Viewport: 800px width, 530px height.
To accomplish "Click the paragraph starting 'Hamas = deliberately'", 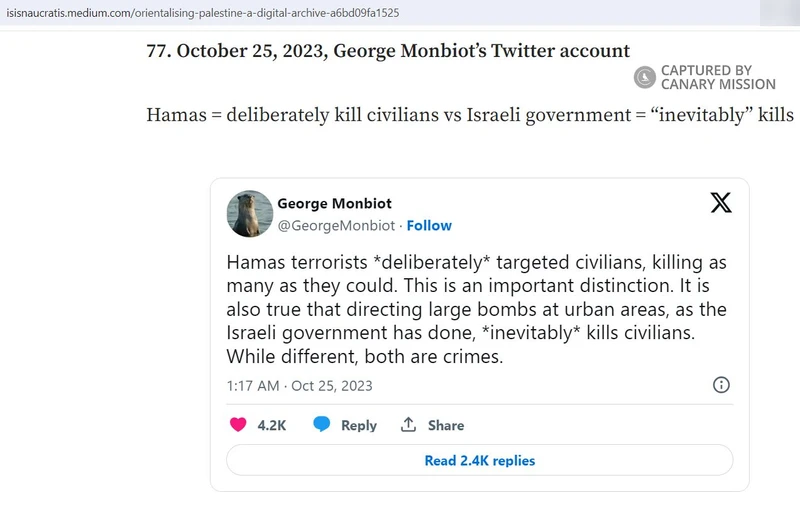I will 470,114.
